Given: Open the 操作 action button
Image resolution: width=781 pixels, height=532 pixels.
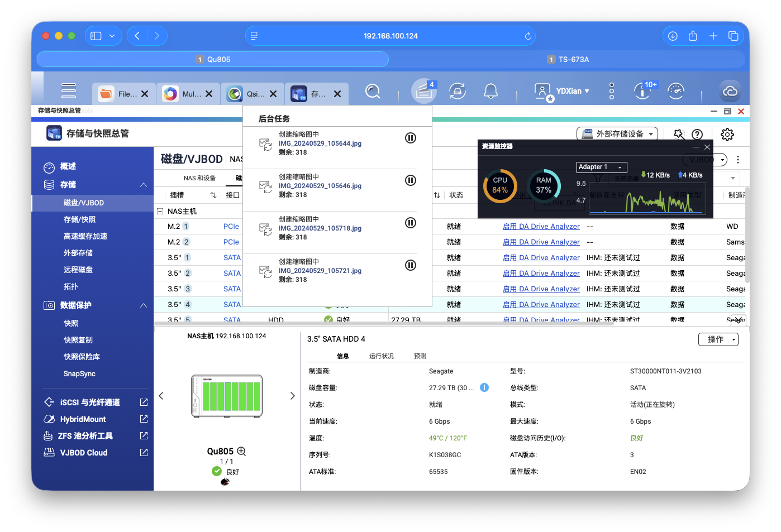Looking at the screenshot, I should pos(718,339).
